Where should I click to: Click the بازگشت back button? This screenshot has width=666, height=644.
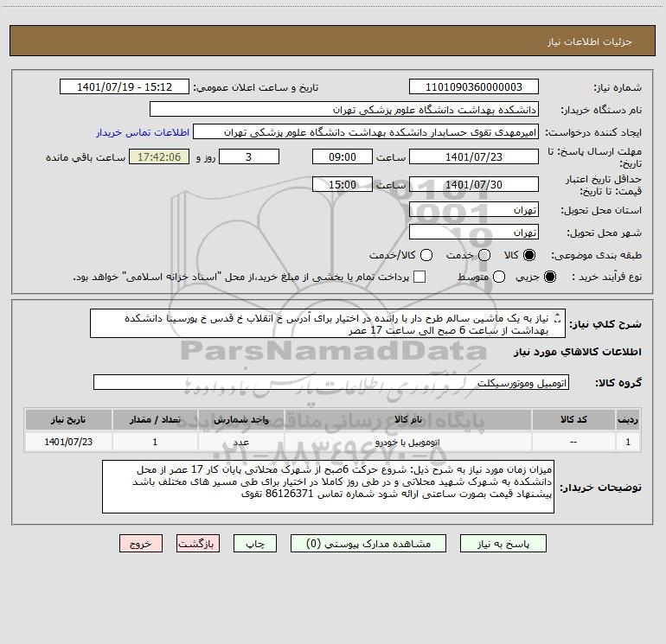click(198, 544)
